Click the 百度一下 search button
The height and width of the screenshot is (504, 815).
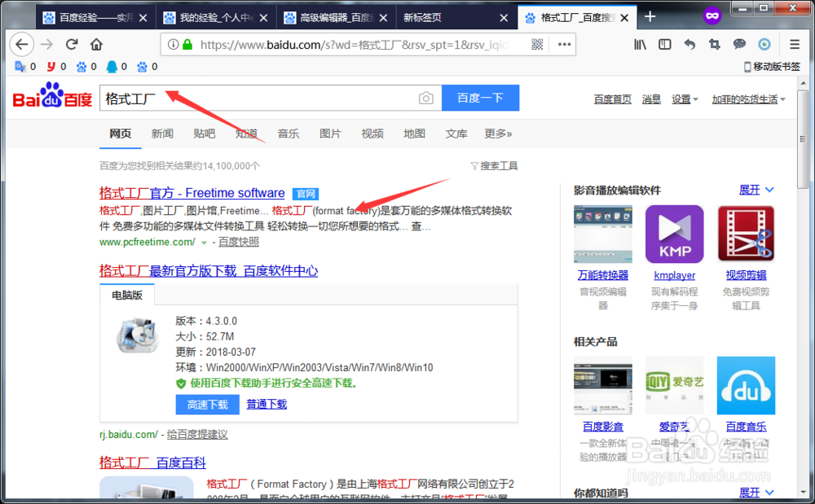[x=480, y=98]
